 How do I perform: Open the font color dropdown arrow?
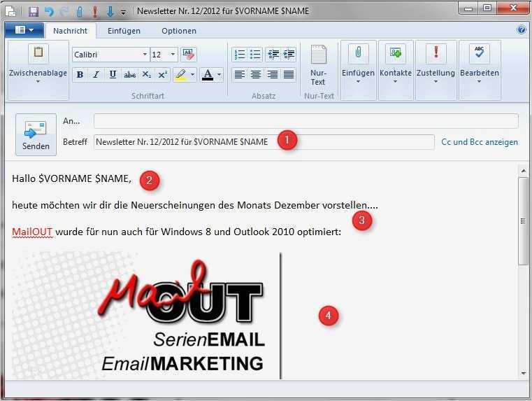[x=220, y=74]
